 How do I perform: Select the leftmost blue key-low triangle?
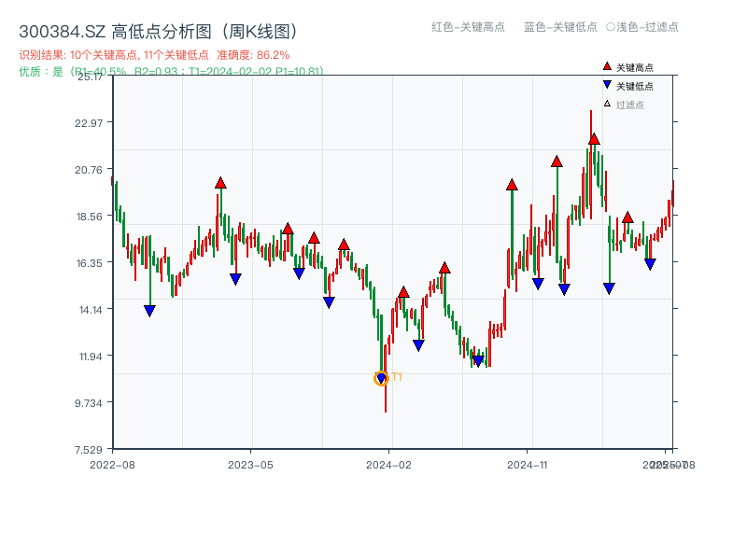[149, 311]
